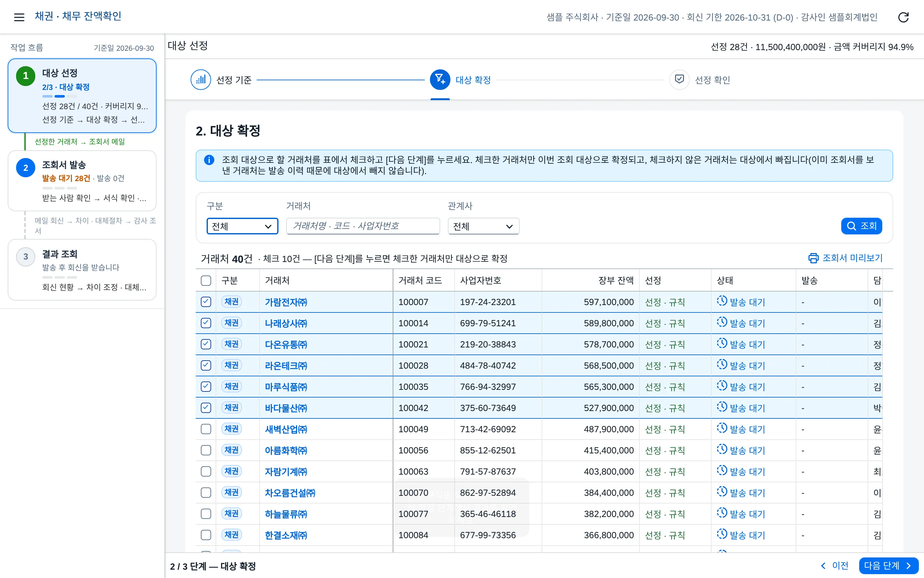
Task: Open the 구분 filter dropdown
Action: (243, 226)
